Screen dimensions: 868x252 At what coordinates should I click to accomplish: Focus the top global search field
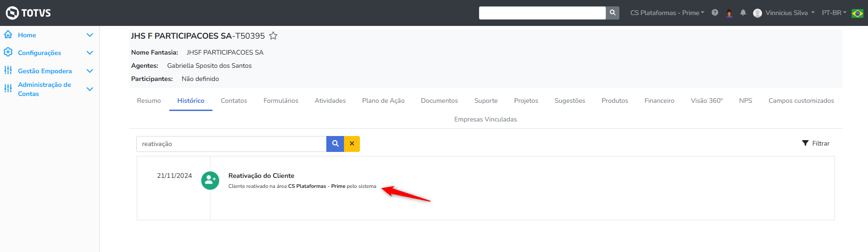(x=542, y=13)
